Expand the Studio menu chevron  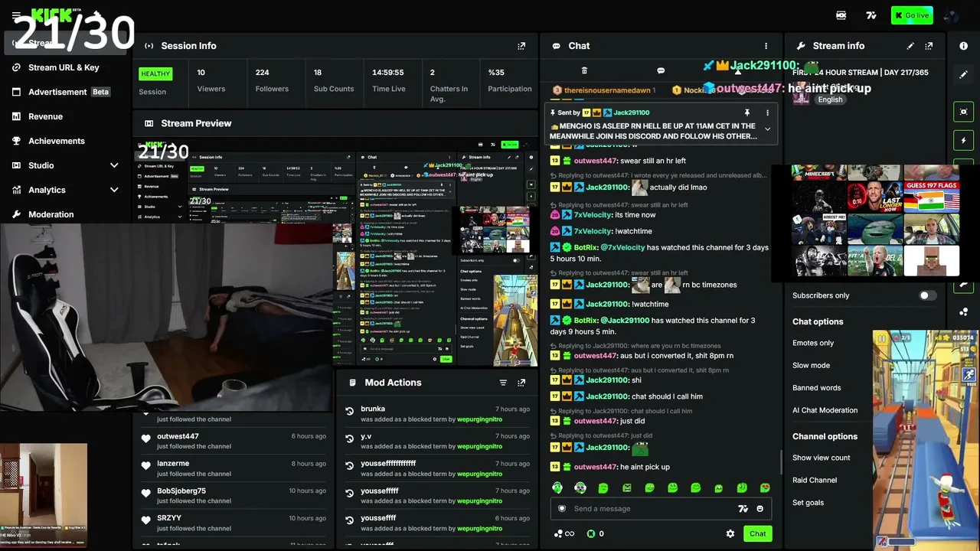[114, 165]
